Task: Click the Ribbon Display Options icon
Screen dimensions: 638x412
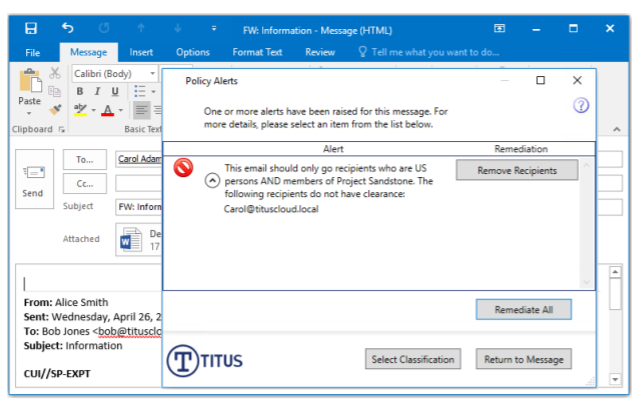Action: (499, 28)
